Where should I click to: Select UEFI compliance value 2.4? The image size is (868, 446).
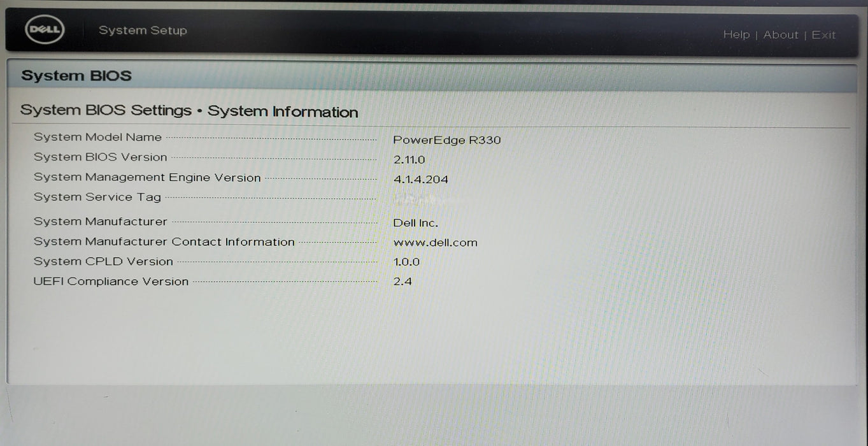point(402,281)
